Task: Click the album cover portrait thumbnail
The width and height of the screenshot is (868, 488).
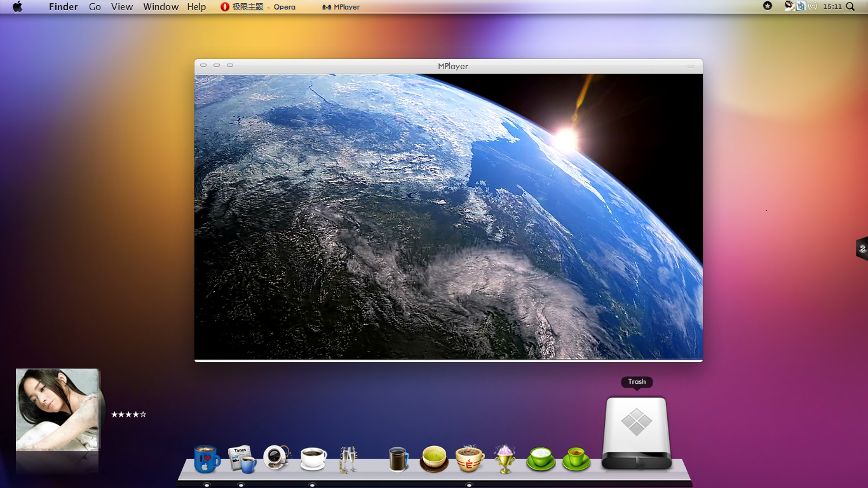Action: point(57,410)
